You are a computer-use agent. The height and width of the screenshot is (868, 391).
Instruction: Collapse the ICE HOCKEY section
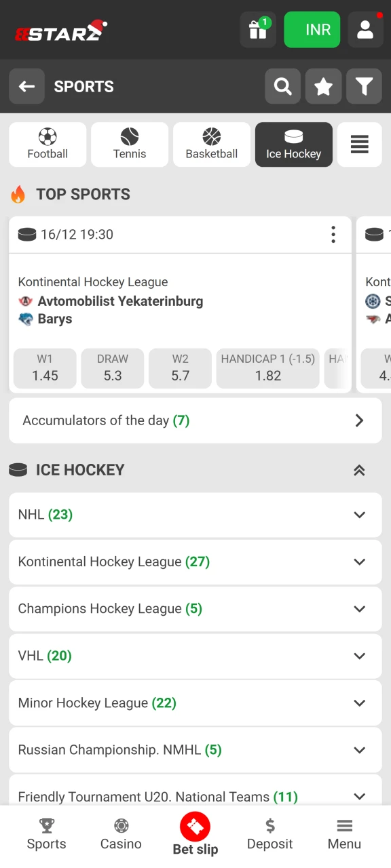point(359,469)
